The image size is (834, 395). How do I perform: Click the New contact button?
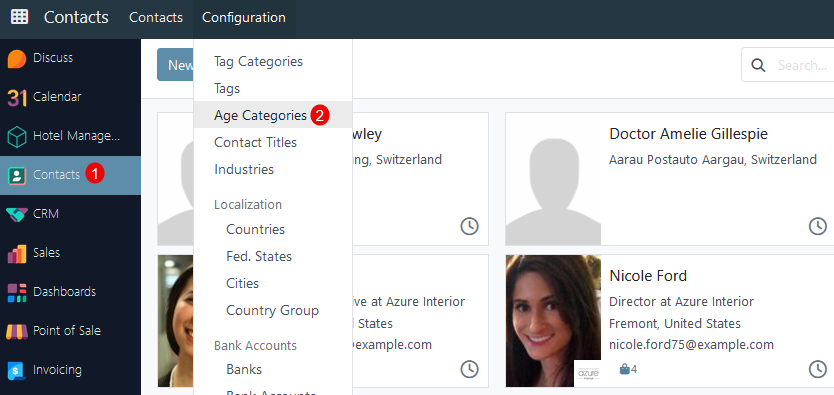click(176, 65)
